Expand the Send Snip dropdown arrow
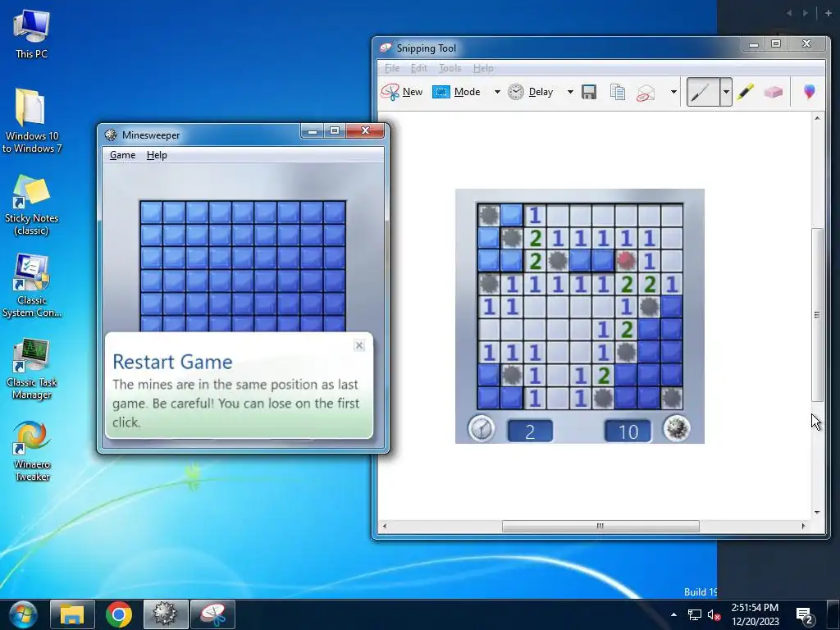The width and height of the screenshot is (840, 630). pyautogui.click(x=673, y=92)
